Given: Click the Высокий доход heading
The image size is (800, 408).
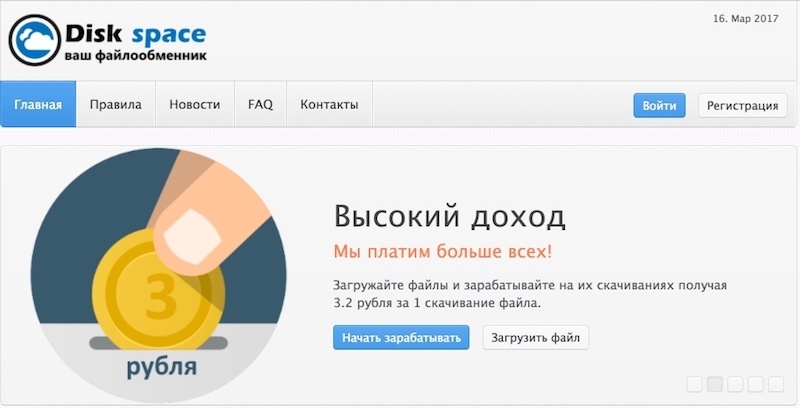Looking at the screenshot, I should tap(449, 216).
